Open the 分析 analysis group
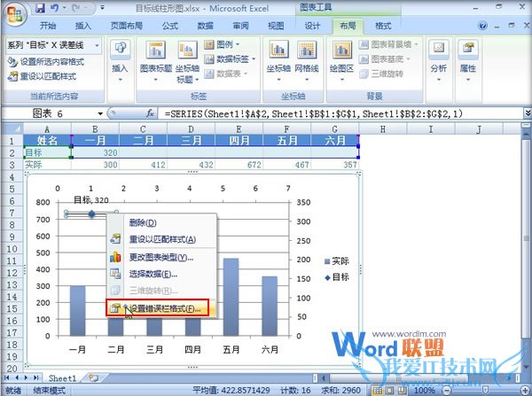 [x=438, y=61]
